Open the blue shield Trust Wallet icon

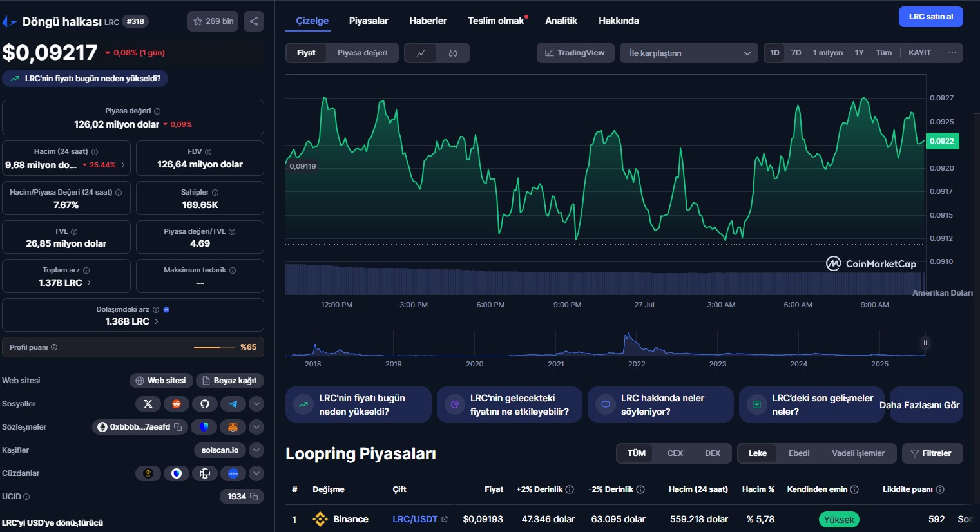click(177, 473)
